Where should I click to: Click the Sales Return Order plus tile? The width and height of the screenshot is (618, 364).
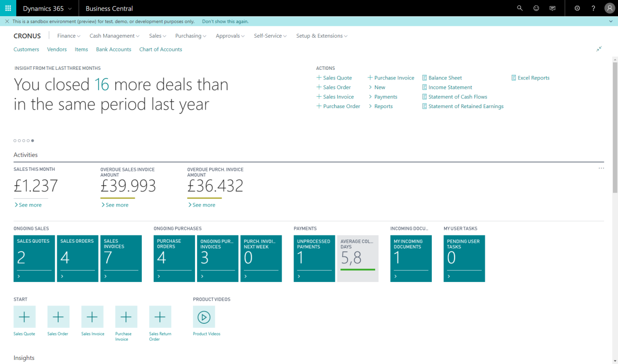point(160,317)
